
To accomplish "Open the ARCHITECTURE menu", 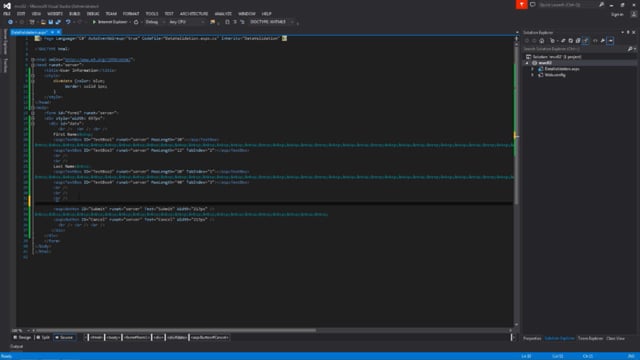I will [x=194, y=13].
